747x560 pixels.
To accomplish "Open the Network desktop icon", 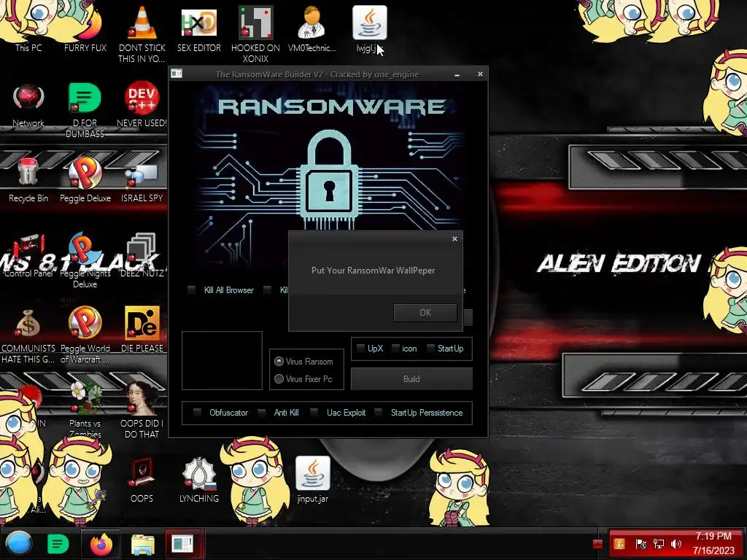I will [28, 104].
